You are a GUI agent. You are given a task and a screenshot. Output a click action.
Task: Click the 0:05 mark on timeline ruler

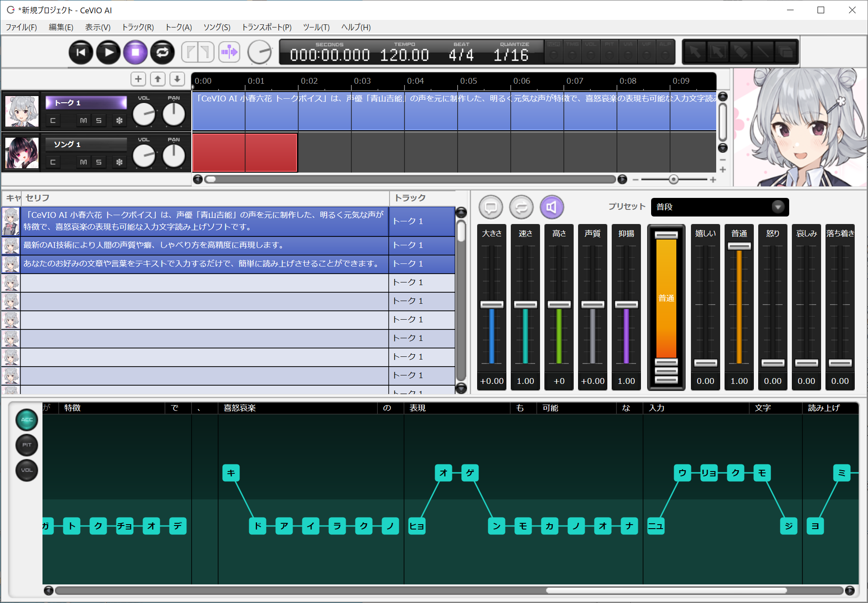pyautogui.click(x=468, y=81)
